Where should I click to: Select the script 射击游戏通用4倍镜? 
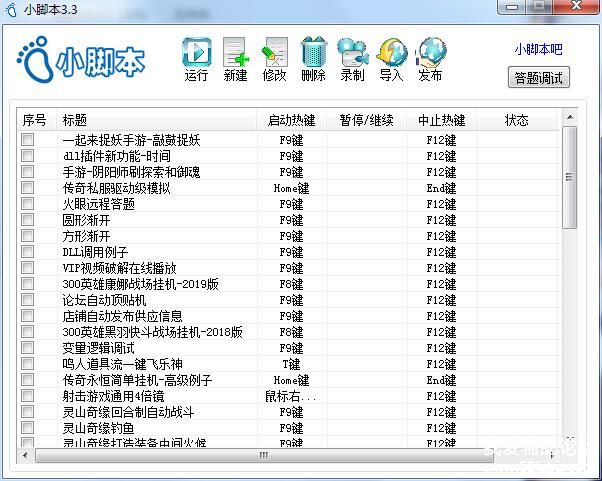coord(113,396)
